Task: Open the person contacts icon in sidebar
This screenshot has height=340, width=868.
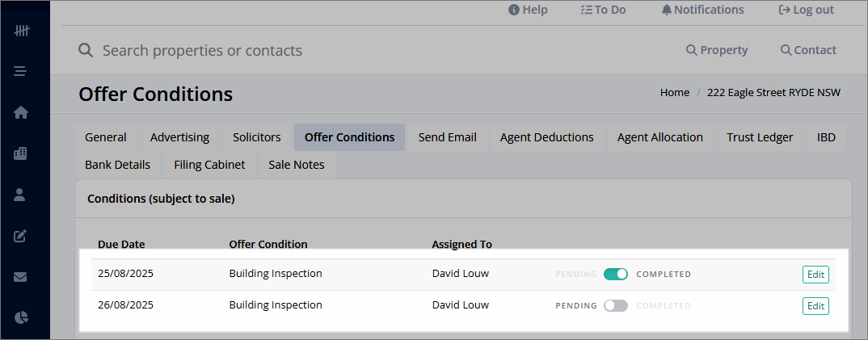Action: [20, 194]
